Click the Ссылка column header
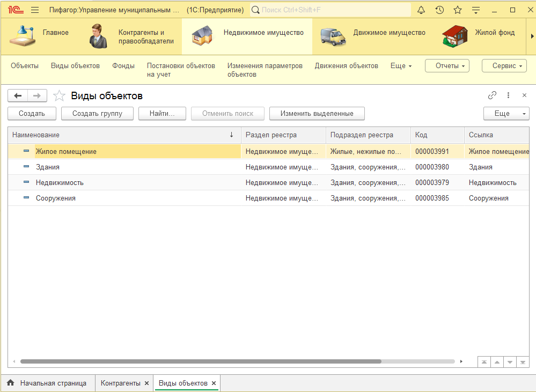Screen dimensions: 536x392 497,135
